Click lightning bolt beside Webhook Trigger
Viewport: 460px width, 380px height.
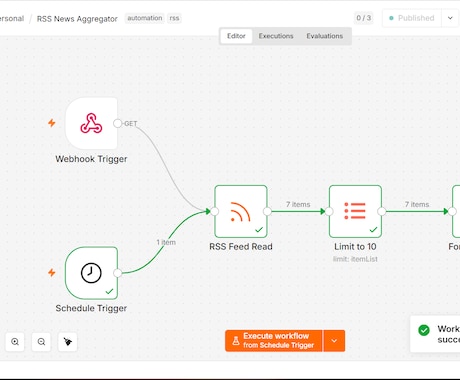52,123
